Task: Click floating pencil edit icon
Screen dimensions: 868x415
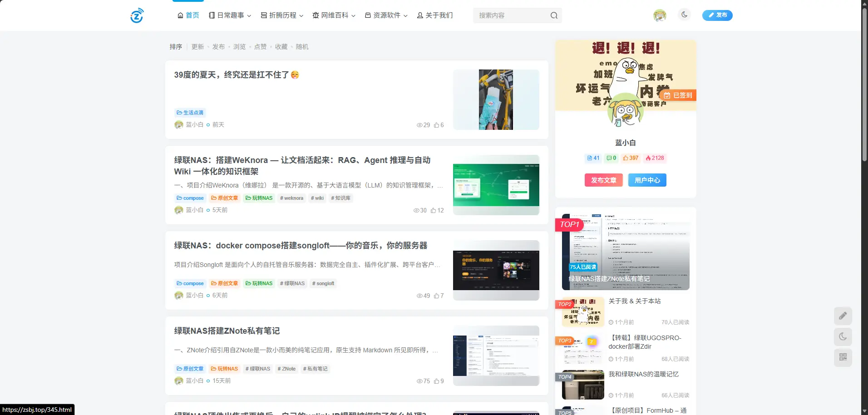Action: click(x=843, y=316)
